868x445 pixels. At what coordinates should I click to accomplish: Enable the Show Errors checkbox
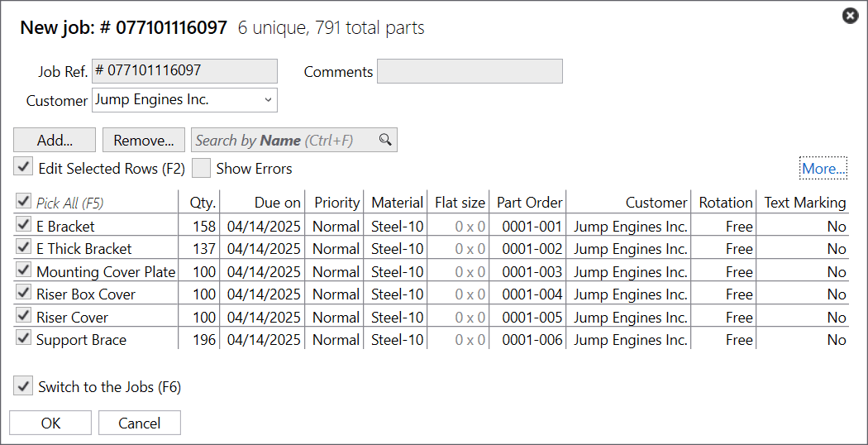[201, 168]
